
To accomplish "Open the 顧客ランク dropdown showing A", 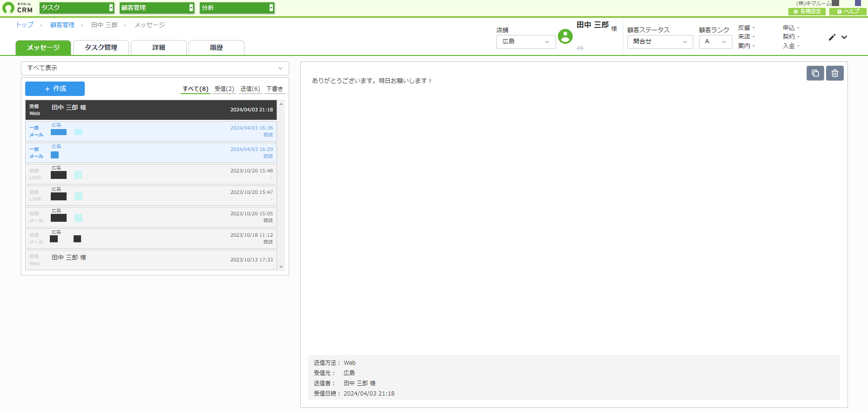I will coord(716,41).
